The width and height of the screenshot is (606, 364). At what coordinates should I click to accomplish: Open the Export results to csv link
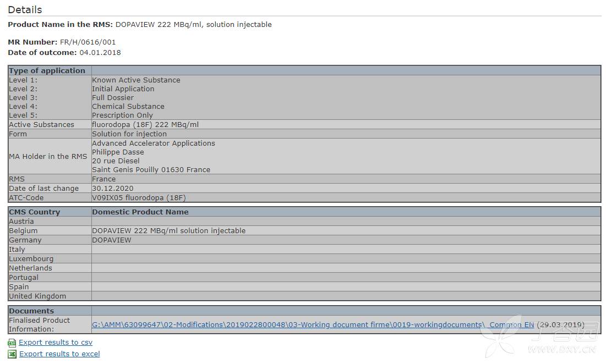pos(56,343)
